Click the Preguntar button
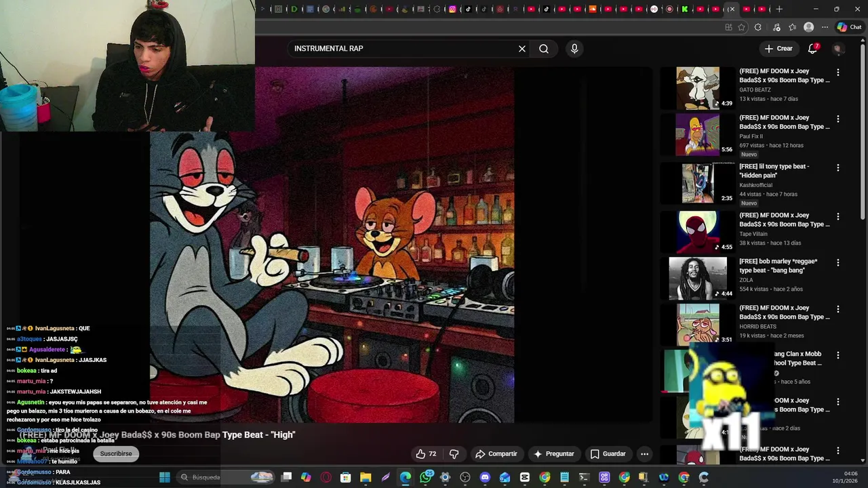The width and height of the screenshot is (868, 488). pyautogui.click(x=554, y=454)
